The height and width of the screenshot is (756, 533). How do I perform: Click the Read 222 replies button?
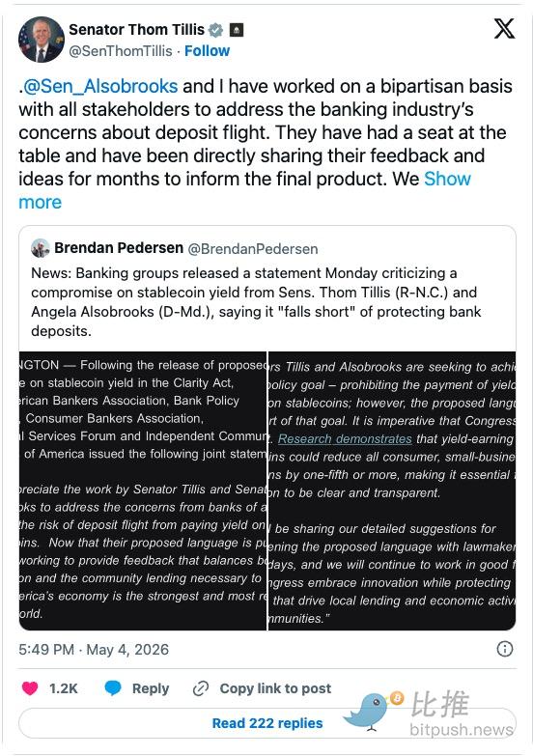[266, 723]
